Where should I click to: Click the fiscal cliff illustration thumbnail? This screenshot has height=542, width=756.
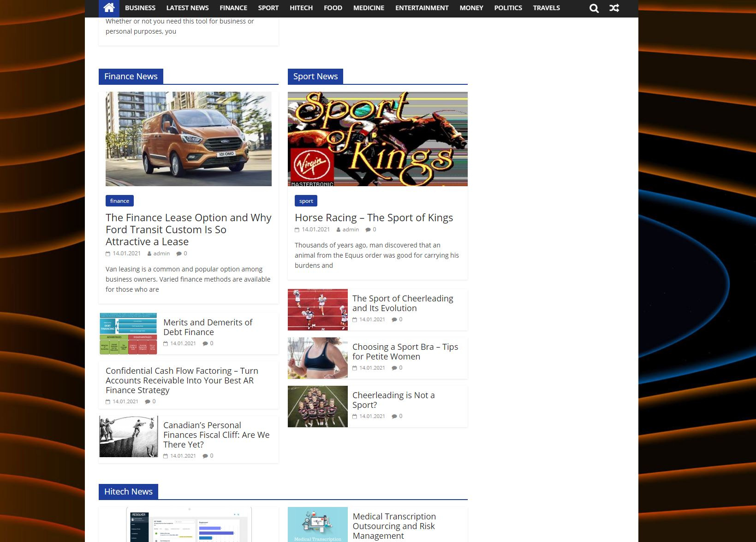click(129, 436)
